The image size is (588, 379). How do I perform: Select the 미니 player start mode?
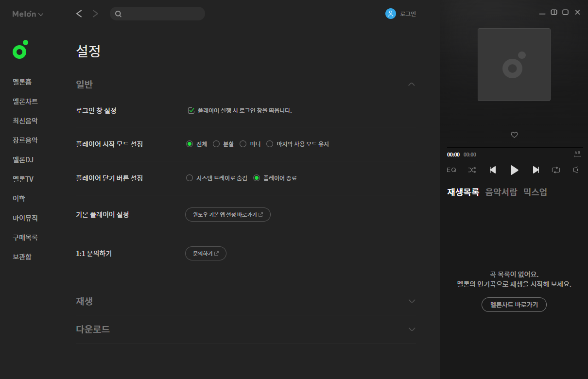point(242,143)
